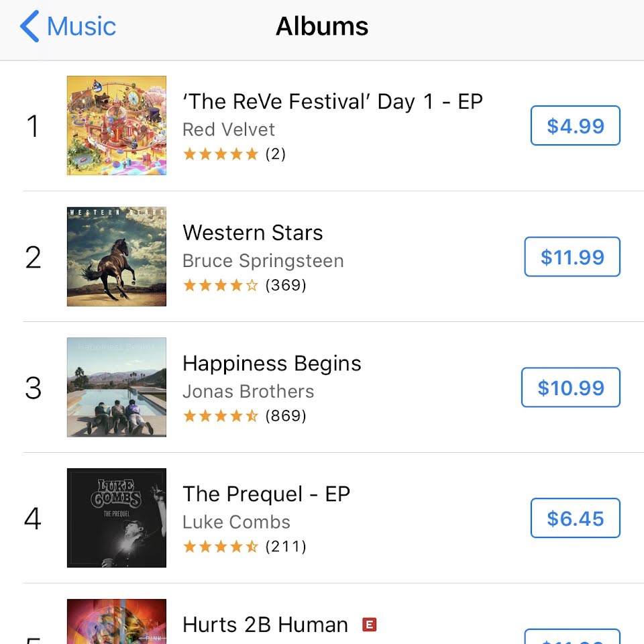Go back to Music with the chevron
The image size is (644, 644).
tap(30, 26)
